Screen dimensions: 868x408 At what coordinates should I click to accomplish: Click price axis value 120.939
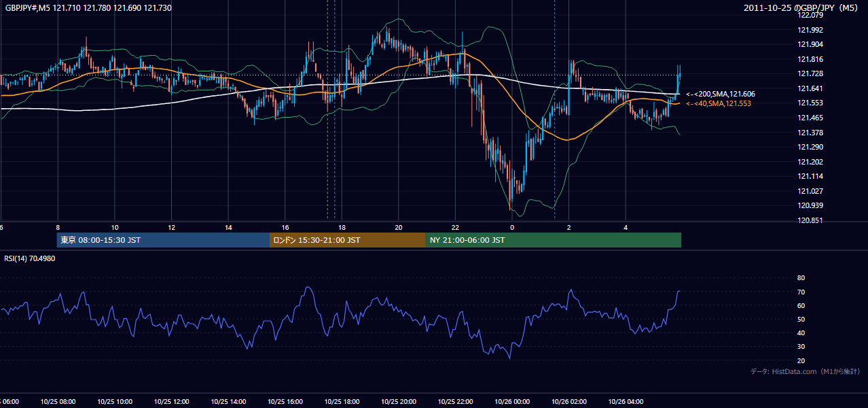[x=811, y=205]
